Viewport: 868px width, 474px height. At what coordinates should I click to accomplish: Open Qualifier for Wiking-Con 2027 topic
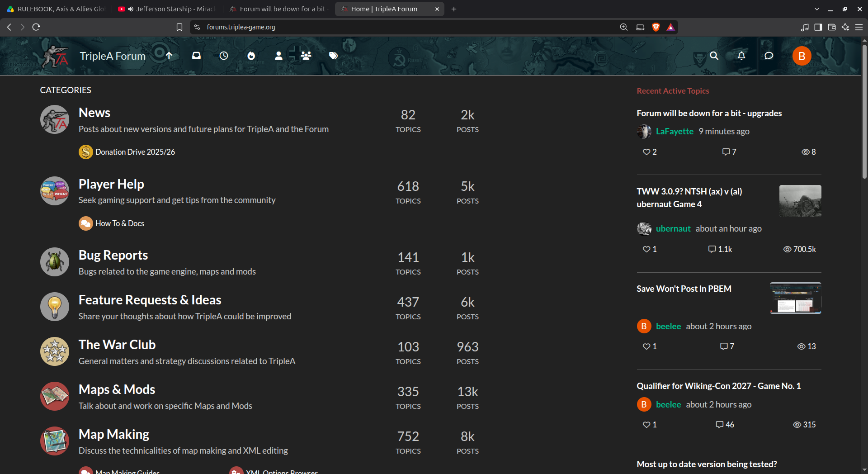pos(719,386)
